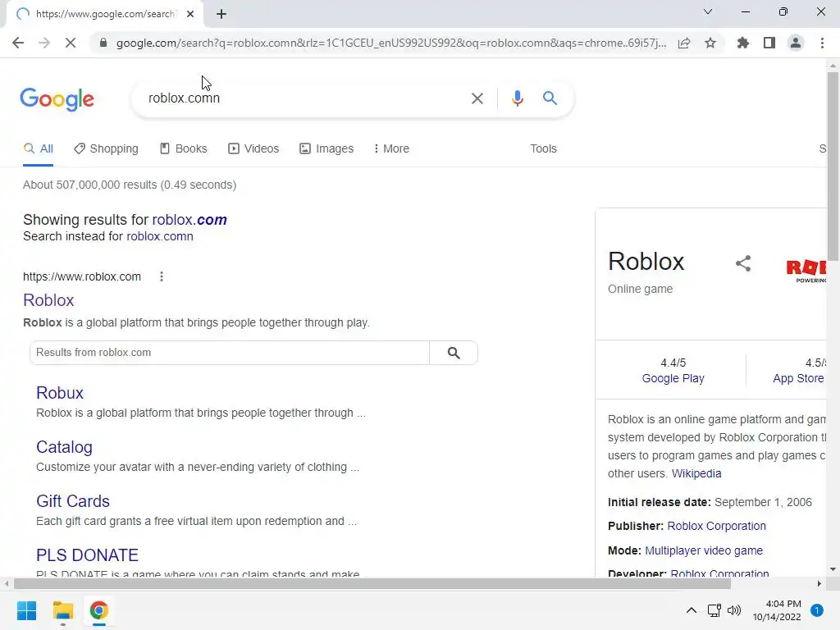Show hidden system tray icons
Screen dimensions: 840x630
[692, 610]
